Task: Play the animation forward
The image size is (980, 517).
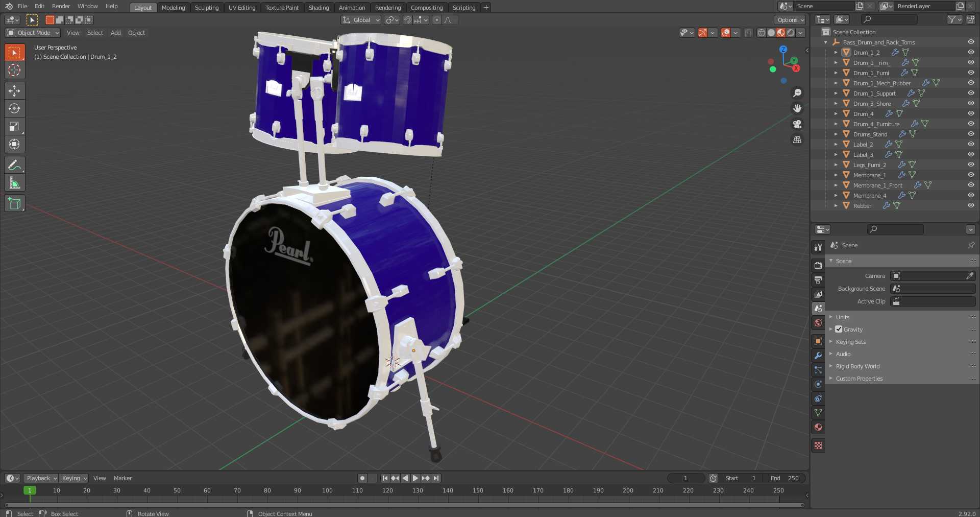Action: [415, 478]
